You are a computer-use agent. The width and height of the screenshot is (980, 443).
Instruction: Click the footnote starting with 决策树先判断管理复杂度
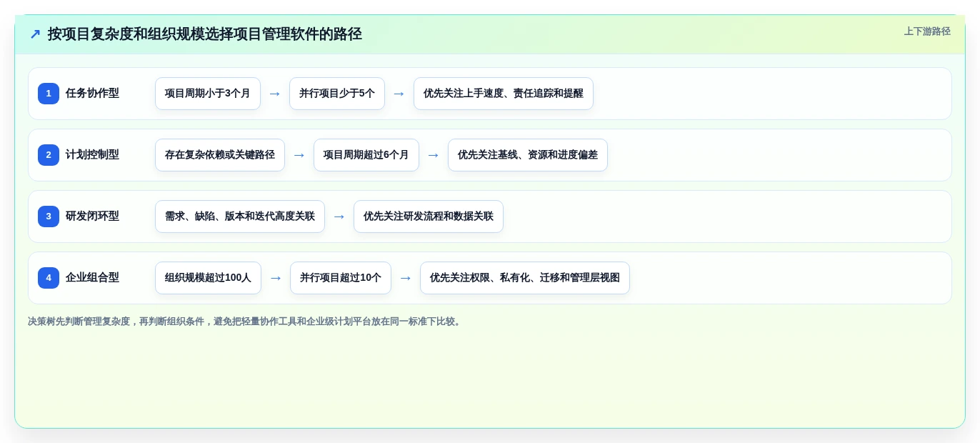click(246, 322)
